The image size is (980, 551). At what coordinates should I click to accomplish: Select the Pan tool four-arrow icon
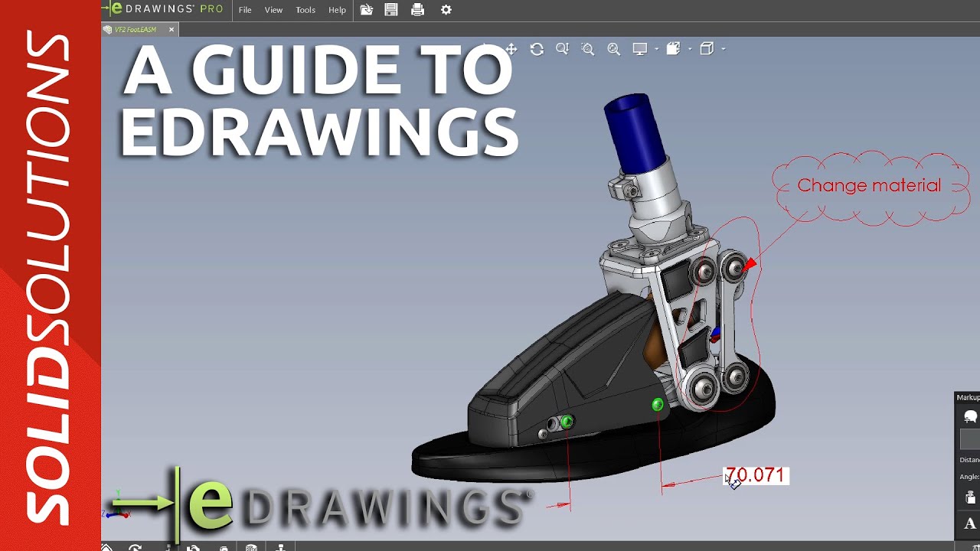pos(511,49)
